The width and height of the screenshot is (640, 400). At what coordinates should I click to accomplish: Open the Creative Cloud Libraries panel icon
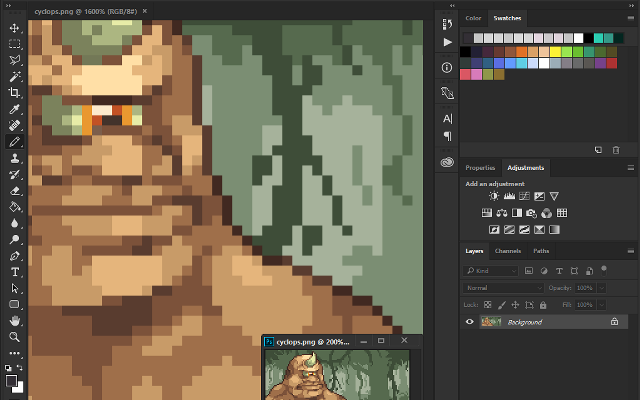(x=447, y=162)
